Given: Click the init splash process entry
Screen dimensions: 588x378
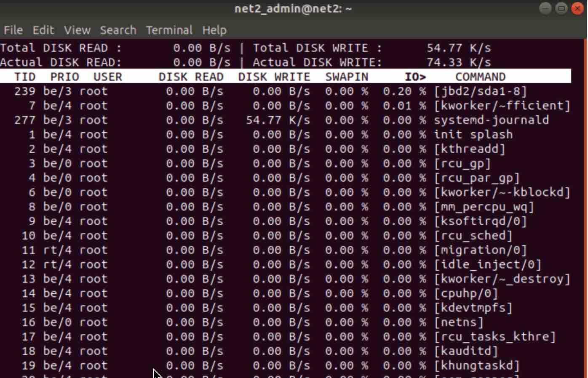Looking at the screenshot, I should click(x=473, y=135).
